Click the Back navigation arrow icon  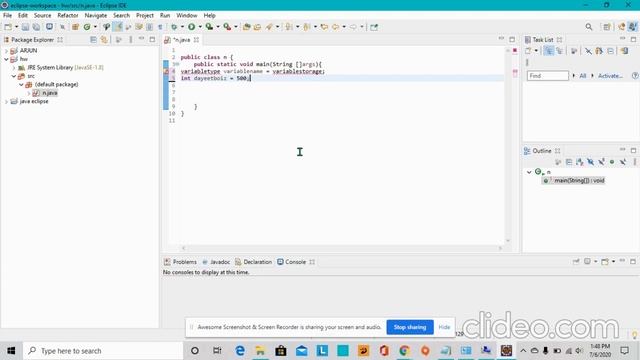(x=336, y=27)
